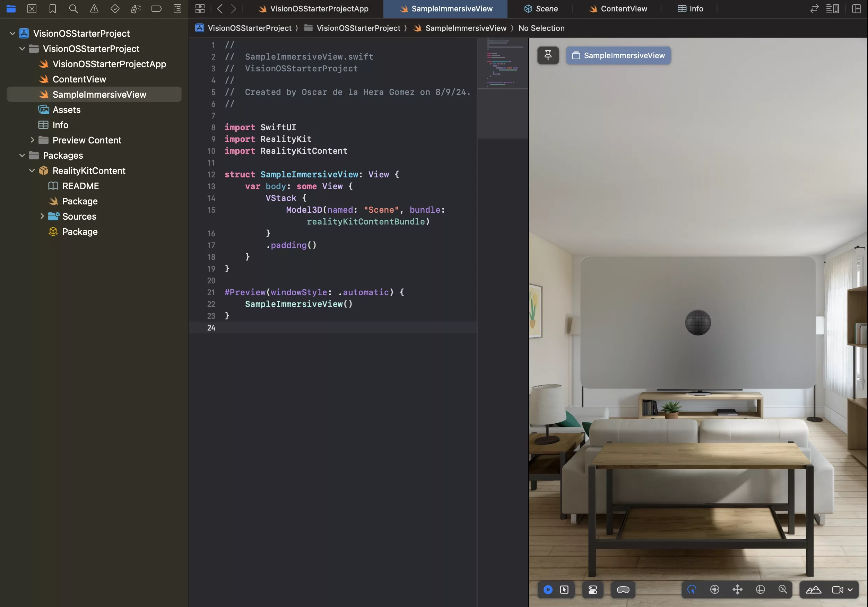Click the "Scene" string literal in code
This screenshot has width=868, height=607.
[x=381, y=210]
